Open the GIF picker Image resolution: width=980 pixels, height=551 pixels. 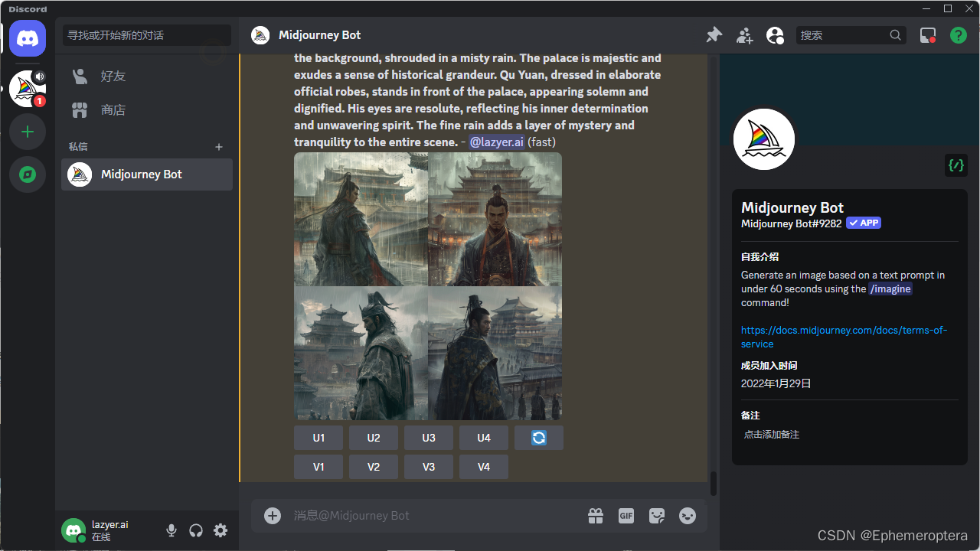[x=626, y=516]
